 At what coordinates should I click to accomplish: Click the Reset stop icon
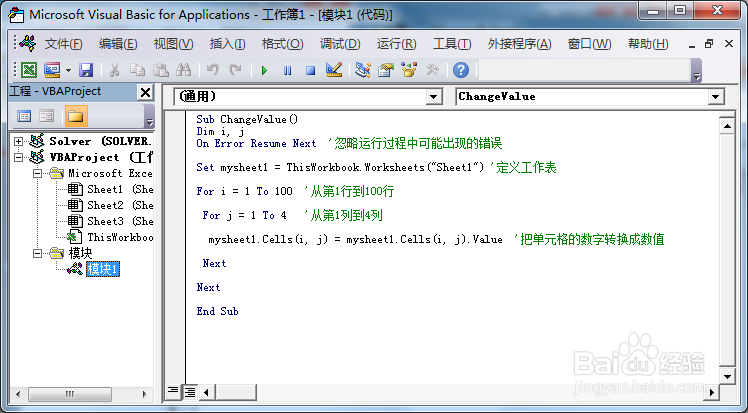(310, 71)
